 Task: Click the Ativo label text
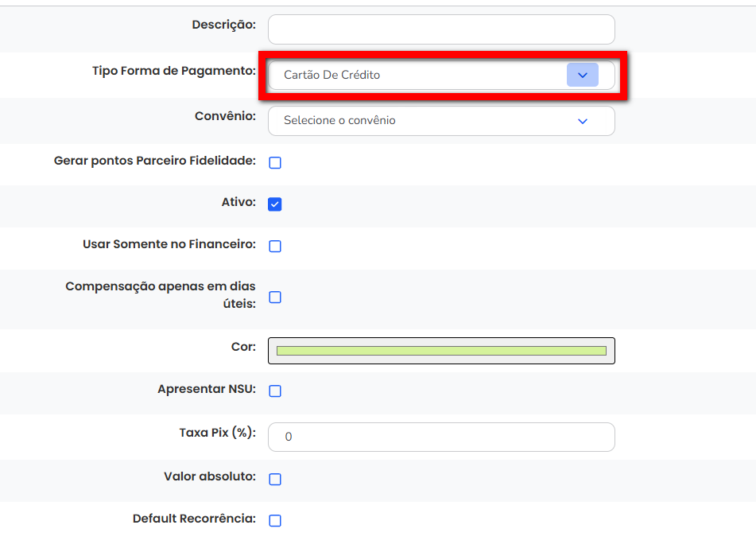point(238,202)
